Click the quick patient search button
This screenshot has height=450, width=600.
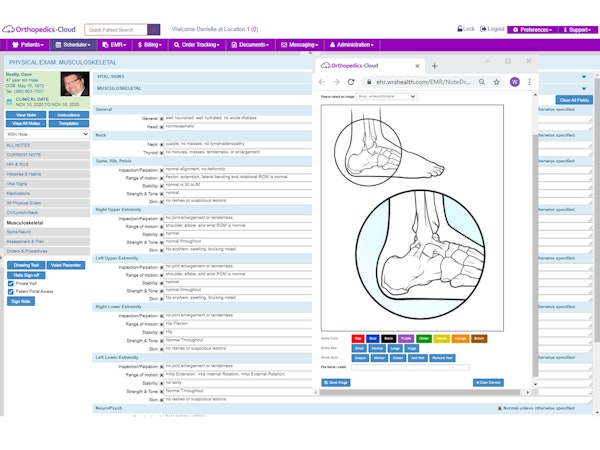coord(153,29)
